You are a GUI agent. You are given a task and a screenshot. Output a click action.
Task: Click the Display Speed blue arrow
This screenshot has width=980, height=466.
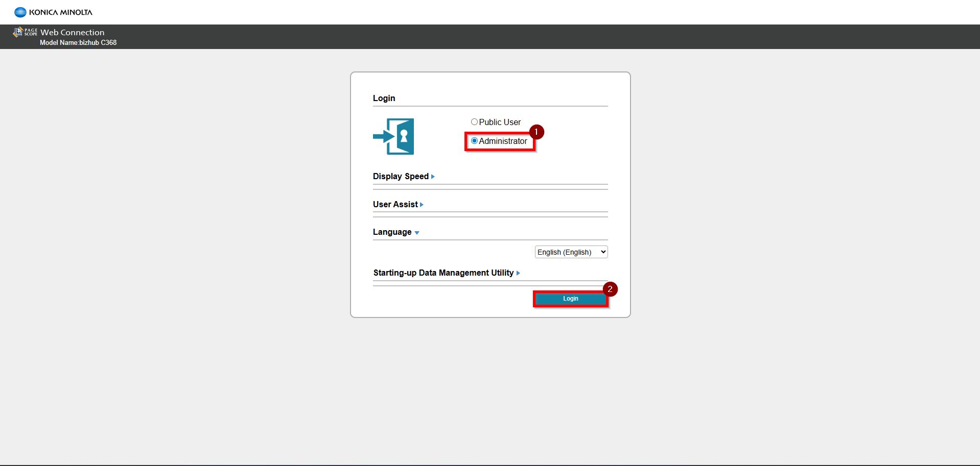point(433,177)
